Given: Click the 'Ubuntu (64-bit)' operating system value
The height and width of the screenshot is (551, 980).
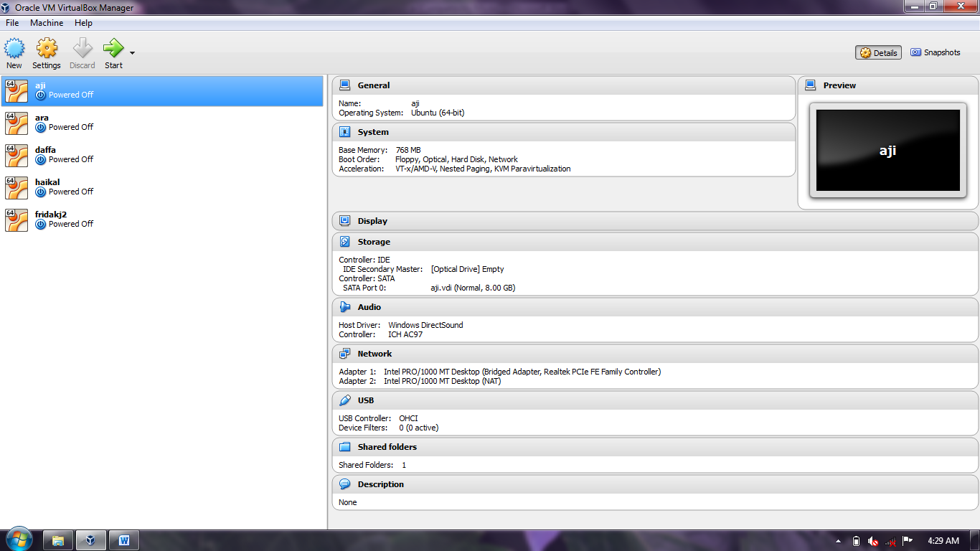Looking at the screenshot, I should (x=438, y=113).
